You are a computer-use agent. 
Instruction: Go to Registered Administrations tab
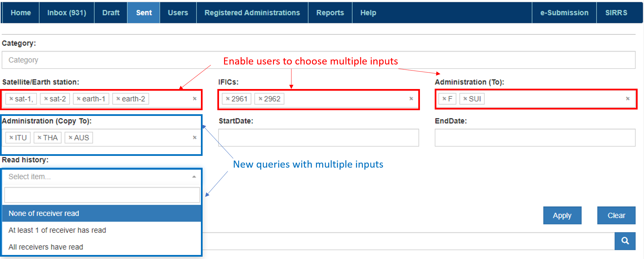(x=252, y=13)
